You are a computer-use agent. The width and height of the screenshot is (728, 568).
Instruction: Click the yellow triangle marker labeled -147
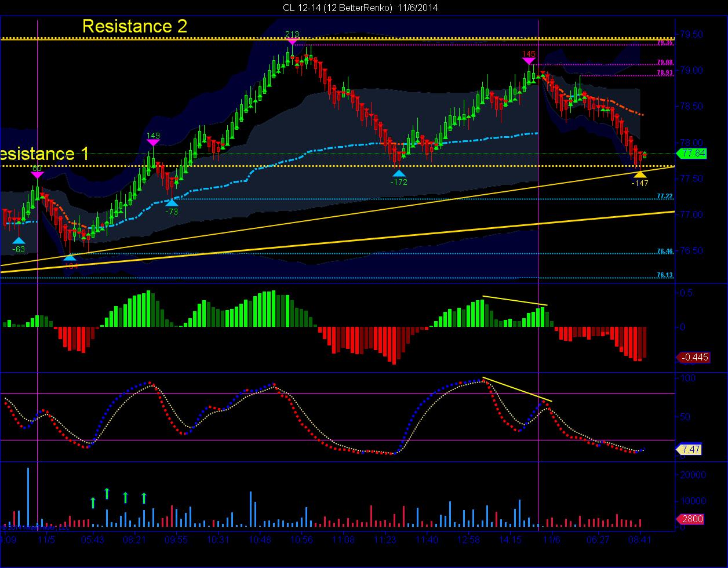pyautogui.click(x=640, y=174)
